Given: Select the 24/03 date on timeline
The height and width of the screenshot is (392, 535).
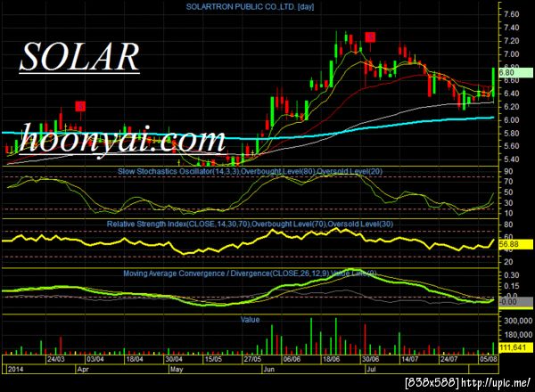Looking at the screenshot, I should tap(55, 359).
